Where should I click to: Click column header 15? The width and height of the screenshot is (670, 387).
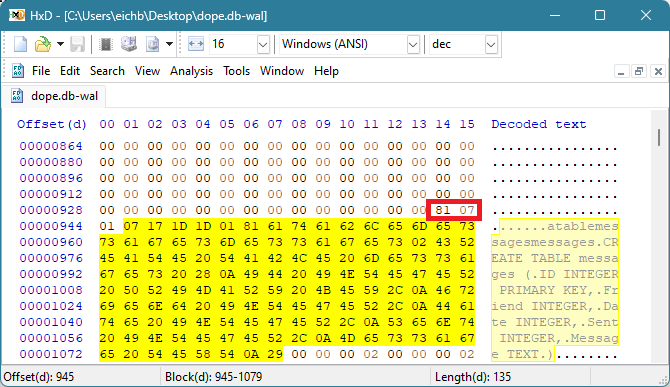tap(467, 124)
